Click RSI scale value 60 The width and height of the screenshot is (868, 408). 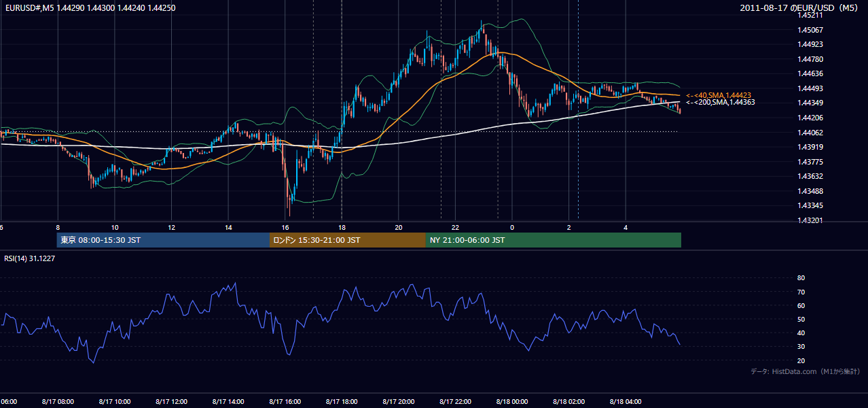click(801, 305)
